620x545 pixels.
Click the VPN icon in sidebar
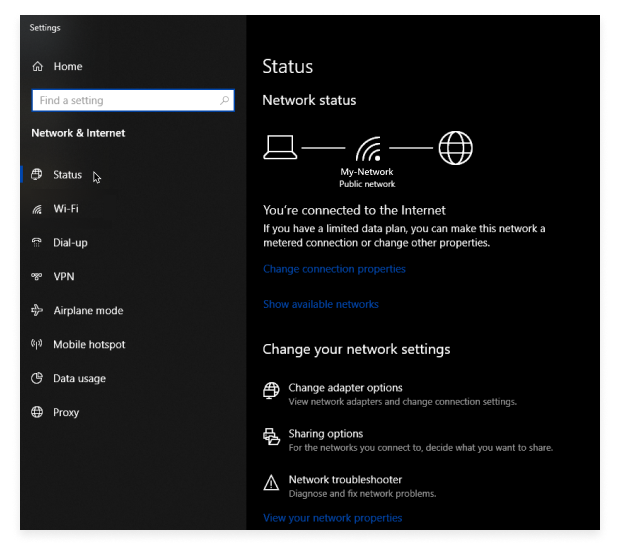pyautogui.click(x=38, y=277)
